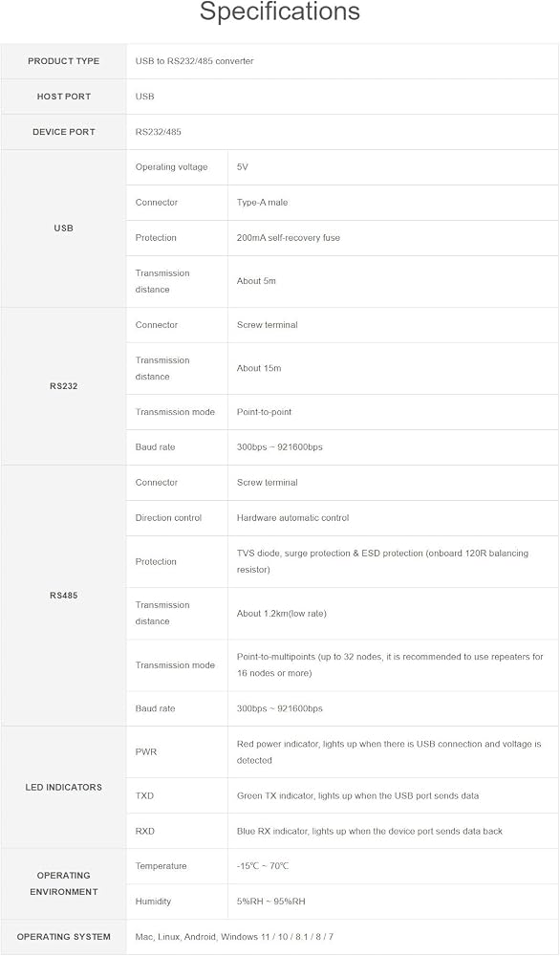Viewport: 560px width, 956px height.
Task: Click the About 1.2km(low rate) value
Action: coord(282,614)
